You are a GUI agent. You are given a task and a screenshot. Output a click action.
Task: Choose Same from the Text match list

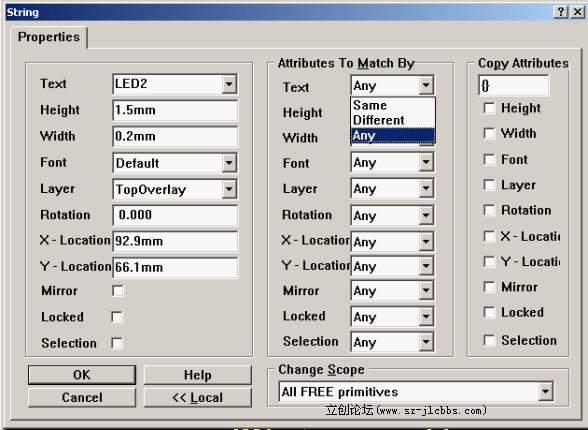click(x=393, y=105)
